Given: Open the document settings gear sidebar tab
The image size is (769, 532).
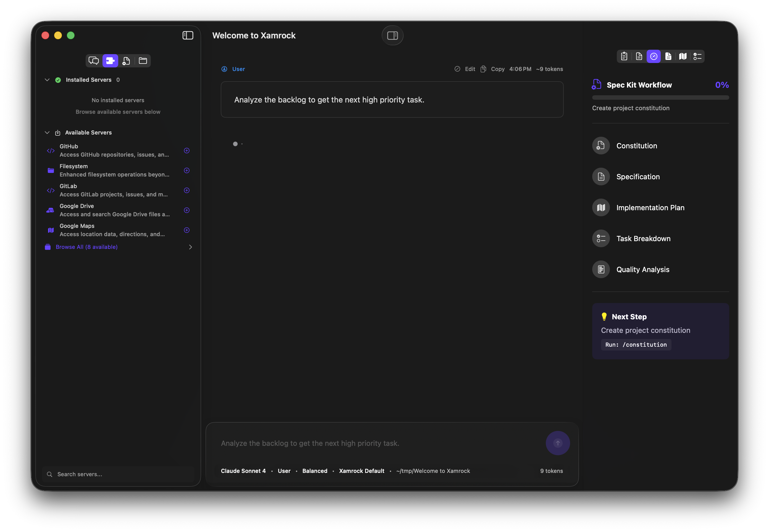Looking at the screenshot, I should pyautogui.click(x=126, y=61).
